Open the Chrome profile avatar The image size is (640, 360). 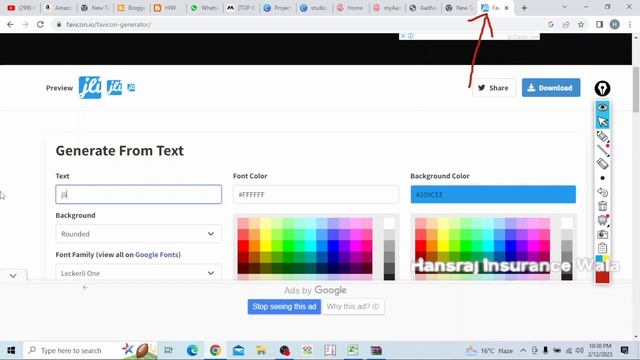pos(615,24)
